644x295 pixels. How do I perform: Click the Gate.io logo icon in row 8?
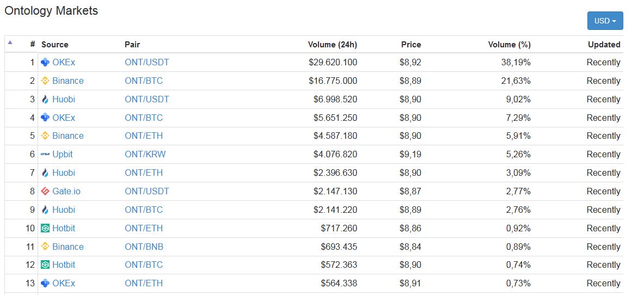46,192
